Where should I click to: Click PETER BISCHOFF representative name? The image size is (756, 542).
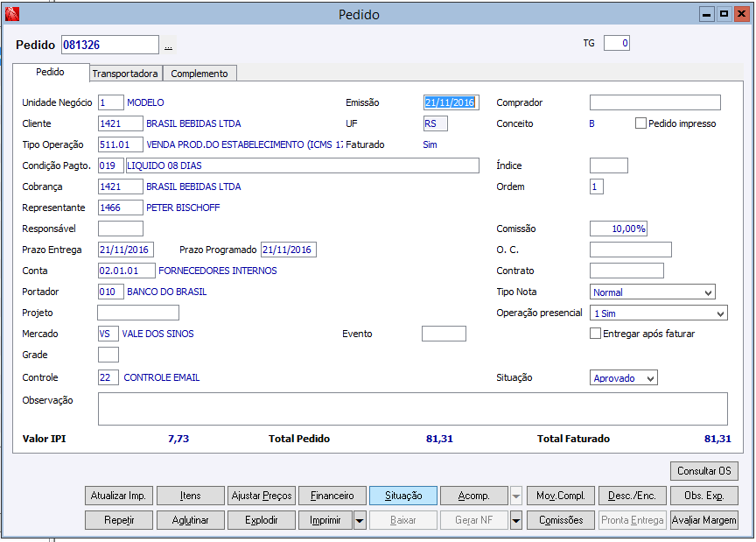pos(183,208)
